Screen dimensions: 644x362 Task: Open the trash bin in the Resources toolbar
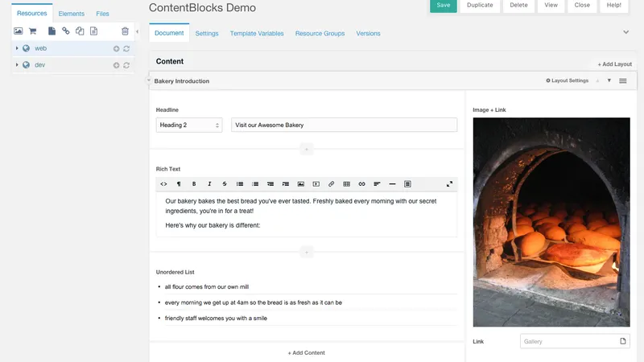pos(125,31)
